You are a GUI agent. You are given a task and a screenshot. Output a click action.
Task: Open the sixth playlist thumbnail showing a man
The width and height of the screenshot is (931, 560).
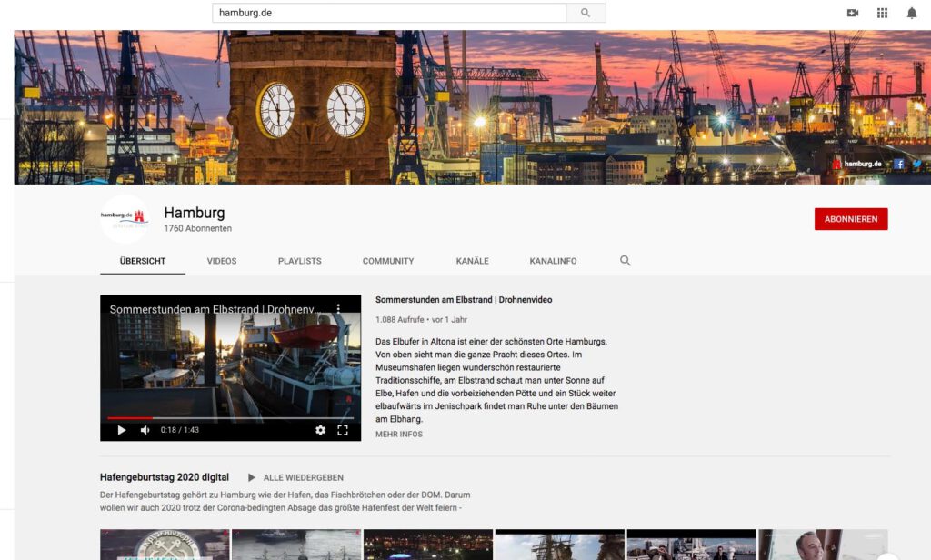pyautogui.click(x=823, y=545)
